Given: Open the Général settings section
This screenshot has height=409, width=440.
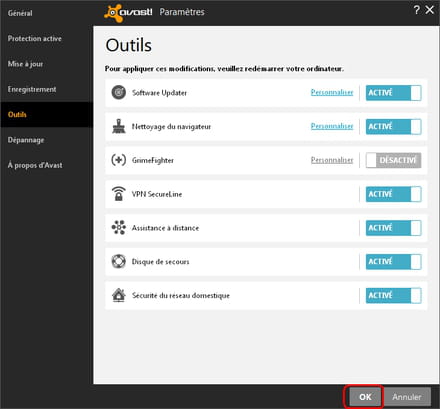Looking at the screenshot, I should [47, 13].
